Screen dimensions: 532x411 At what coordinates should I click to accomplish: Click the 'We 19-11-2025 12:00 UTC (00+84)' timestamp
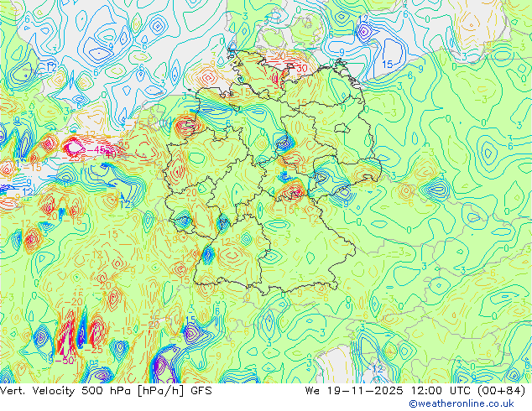coord(415,391)
